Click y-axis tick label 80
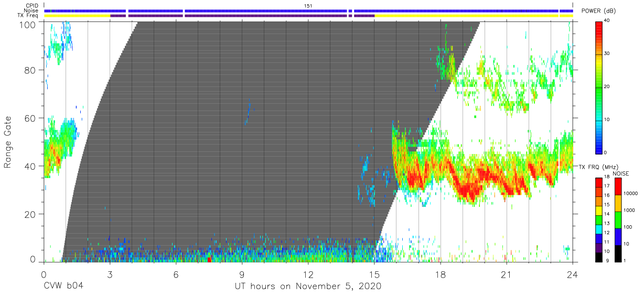Image resolution: width=644 pixels, height=297 pixels. click(30, 70)
